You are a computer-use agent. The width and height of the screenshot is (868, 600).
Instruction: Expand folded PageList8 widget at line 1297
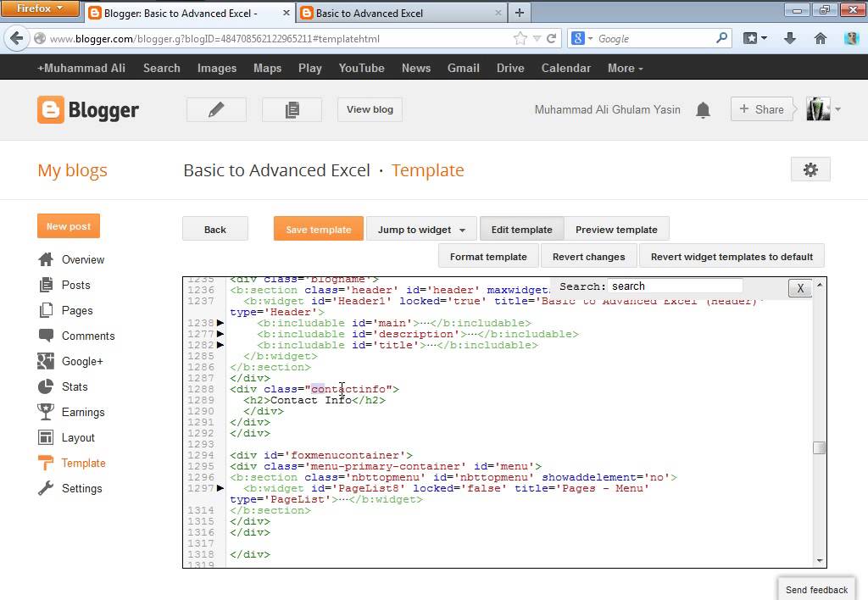[x=220, y=488]
